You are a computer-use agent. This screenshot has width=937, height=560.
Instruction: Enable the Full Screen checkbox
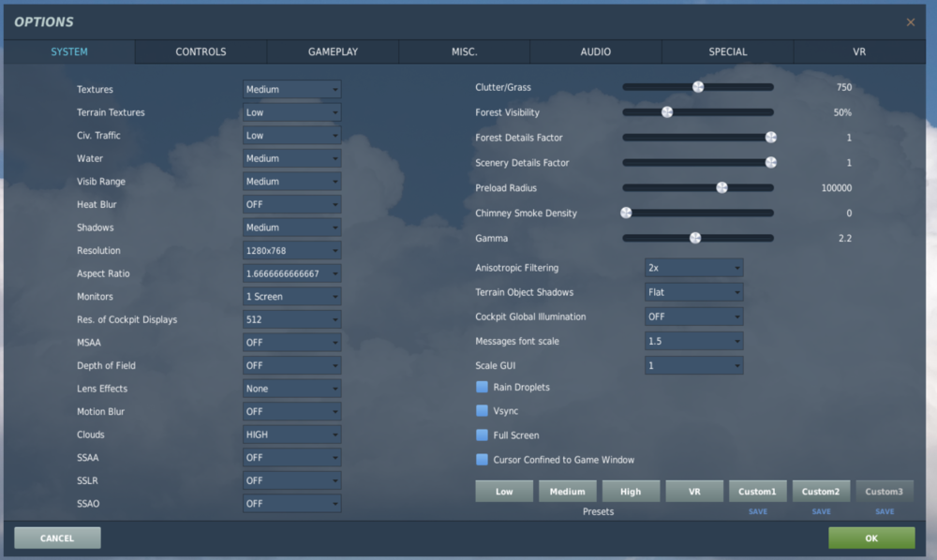point(482,435)
